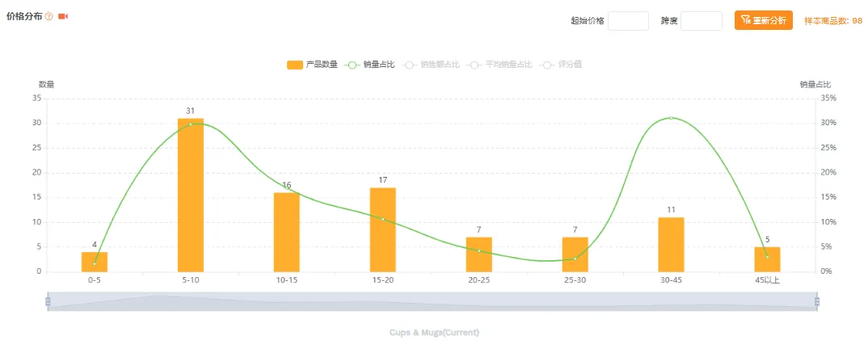Viewport: 868px width, 357px height.
Task: Toggle the 销量占比 legend series
Action: tap(369, 65)
